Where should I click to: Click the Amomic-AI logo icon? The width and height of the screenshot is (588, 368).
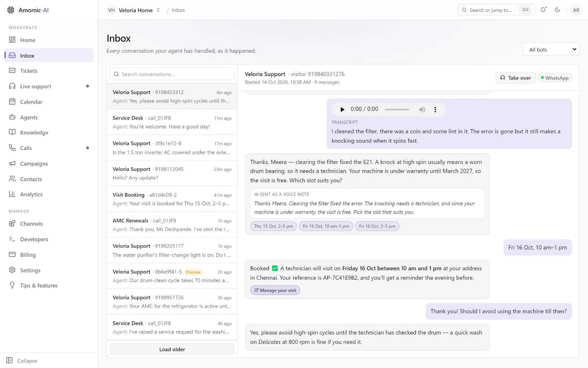[11, 10]
